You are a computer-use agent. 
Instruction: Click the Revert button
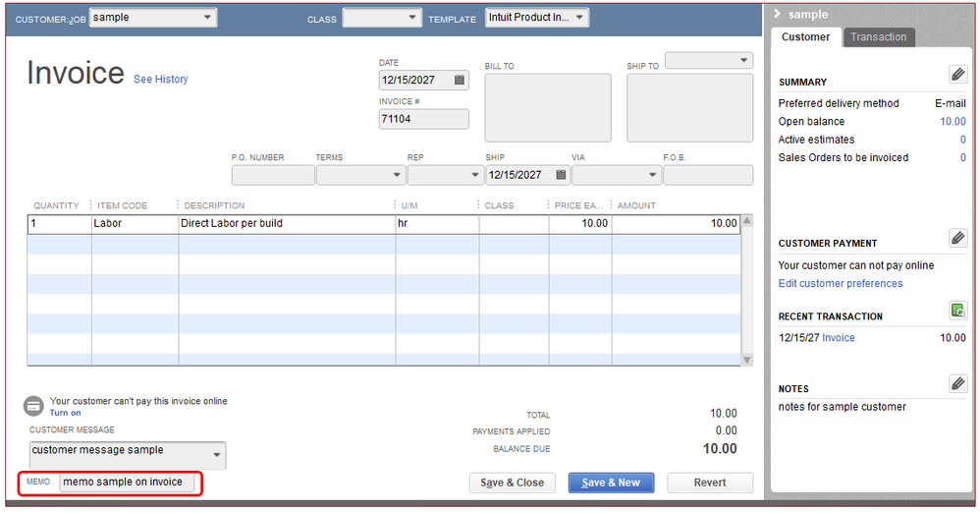tap(710, 483)
